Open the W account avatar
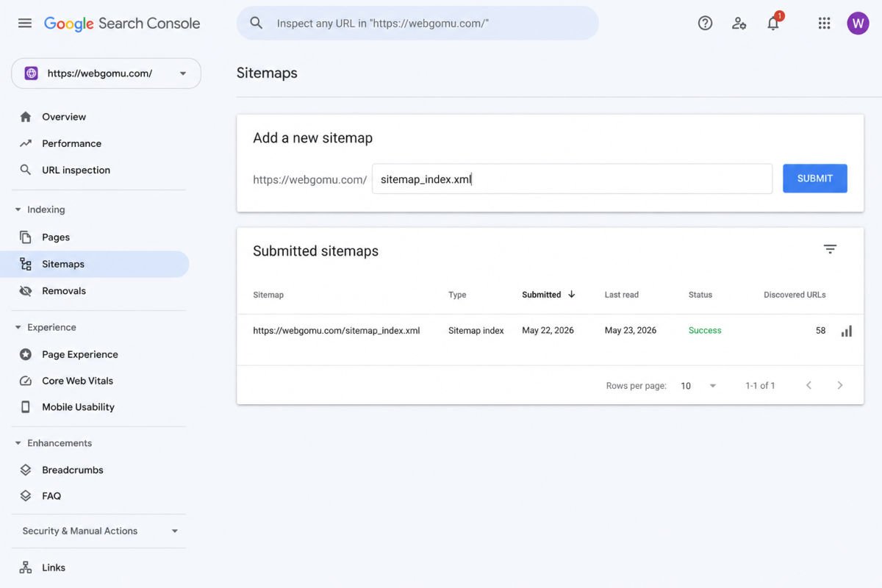 pos(858,24)
